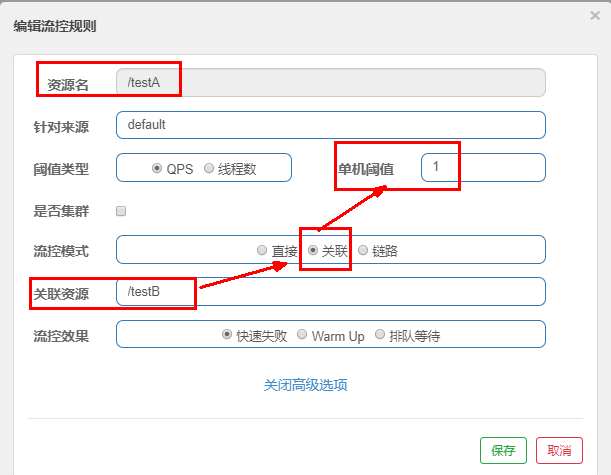
Task: Click the 针对来源 input with default
Action: (330, 125)
